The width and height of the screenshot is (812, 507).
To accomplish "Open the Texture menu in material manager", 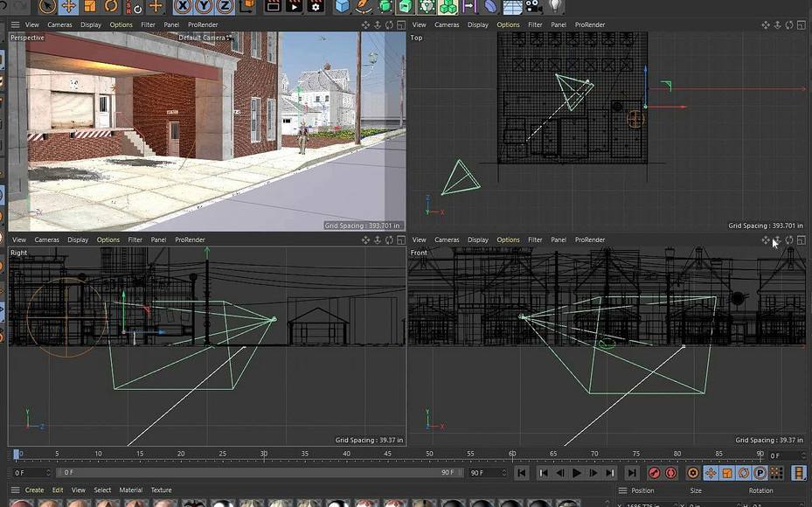I will [x=161, y=490].
